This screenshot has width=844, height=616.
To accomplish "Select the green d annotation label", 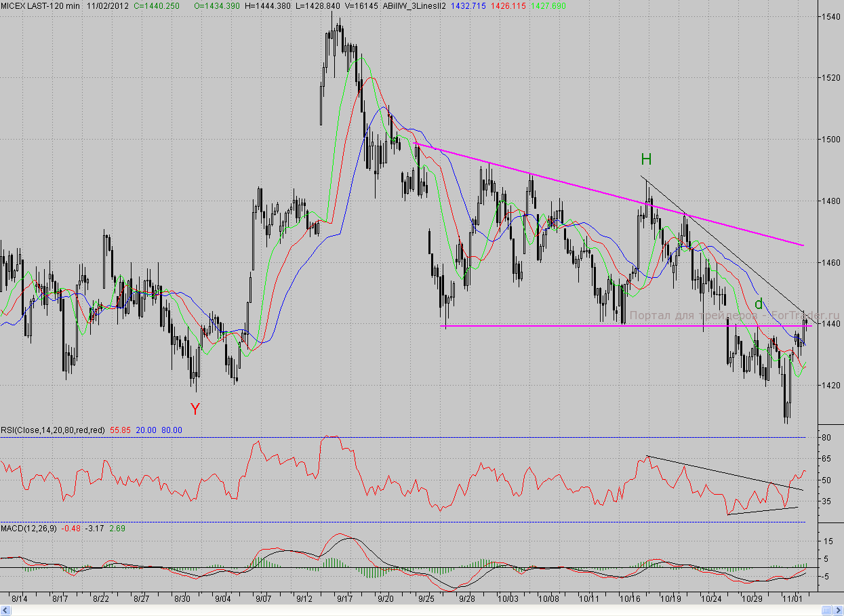I will coord(759,304).
